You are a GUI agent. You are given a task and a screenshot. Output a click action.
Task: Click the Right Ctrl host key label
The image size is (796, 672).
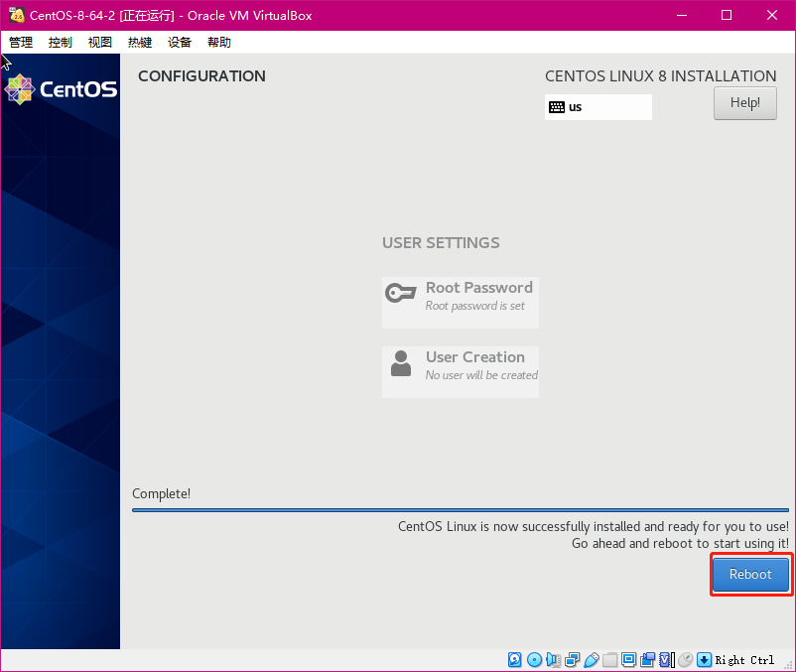744,660
